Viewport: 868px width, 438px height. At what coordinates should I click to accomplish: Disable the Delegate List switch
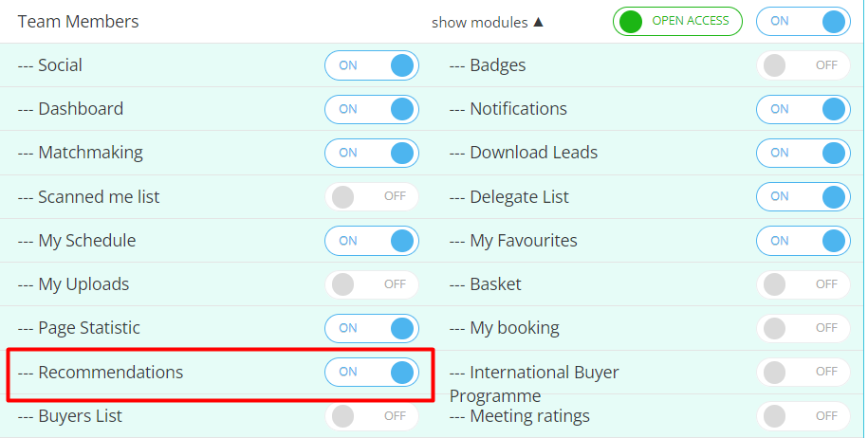click(803, 196)
